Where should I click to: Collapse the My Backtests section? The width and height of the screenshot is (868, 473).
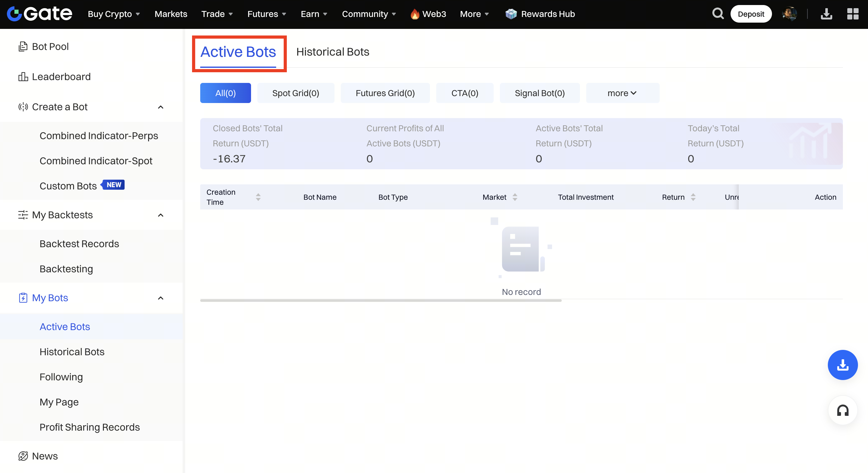point(161,215)
